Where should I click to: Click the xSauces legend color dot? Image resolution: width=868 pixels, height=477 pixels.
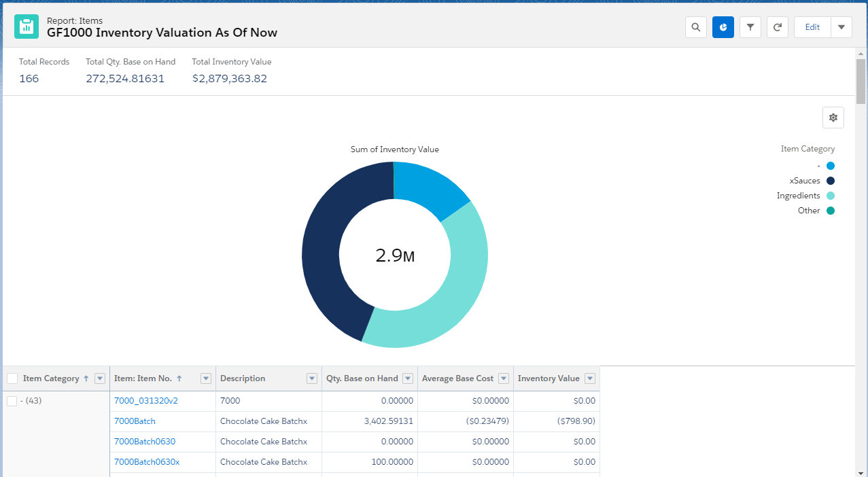(x=831, y=181)
